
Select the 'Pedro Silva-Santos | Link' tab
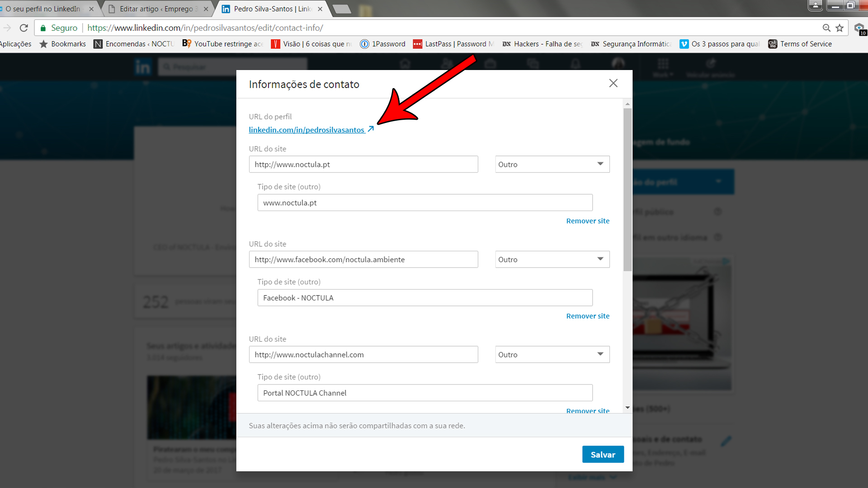tap(273, 9)
